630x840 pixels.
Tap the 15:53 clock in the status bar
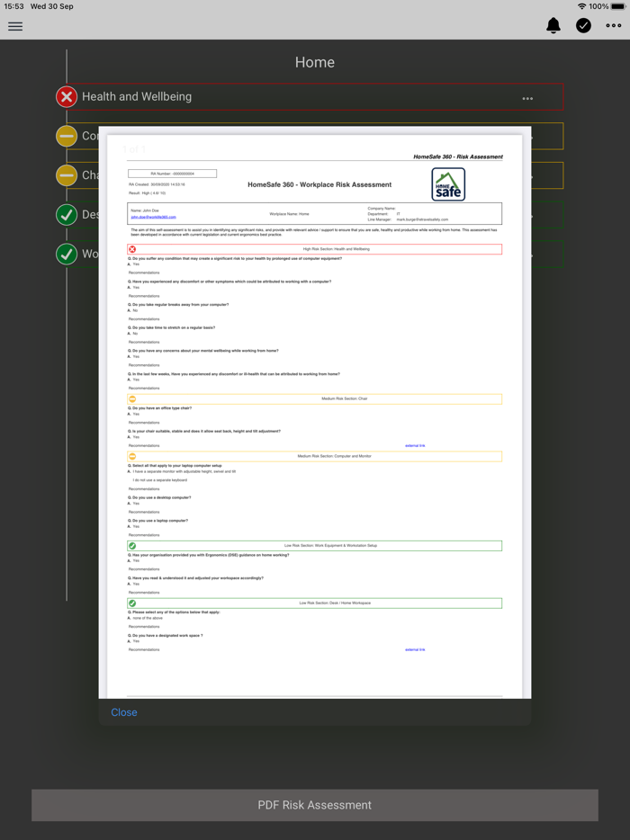13,6
